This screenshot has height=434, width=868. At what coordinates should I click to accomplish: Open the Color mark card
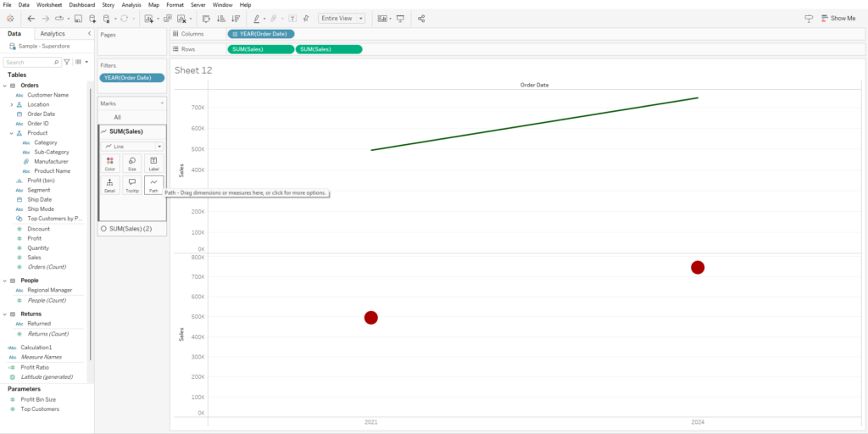(x=109, y=164)
